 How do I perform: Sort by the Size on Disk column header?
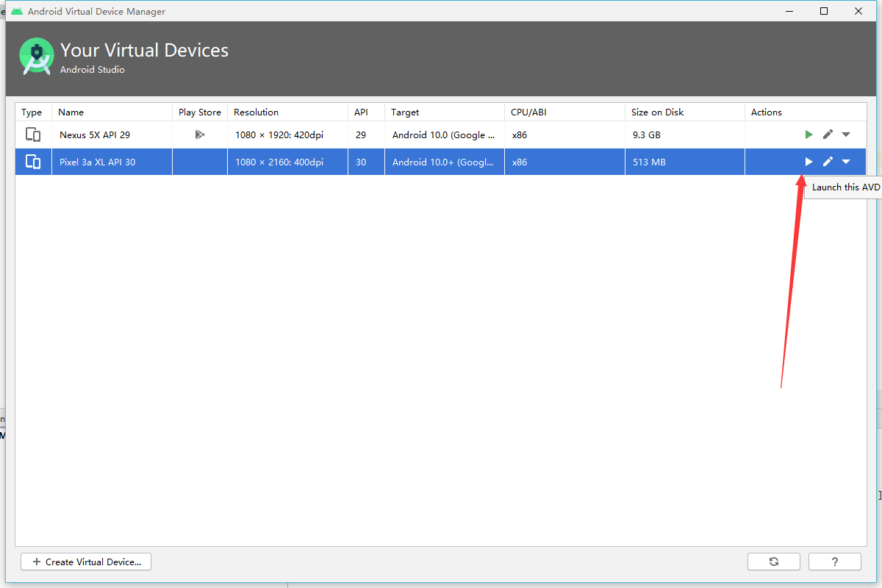(x=685, y=112)
